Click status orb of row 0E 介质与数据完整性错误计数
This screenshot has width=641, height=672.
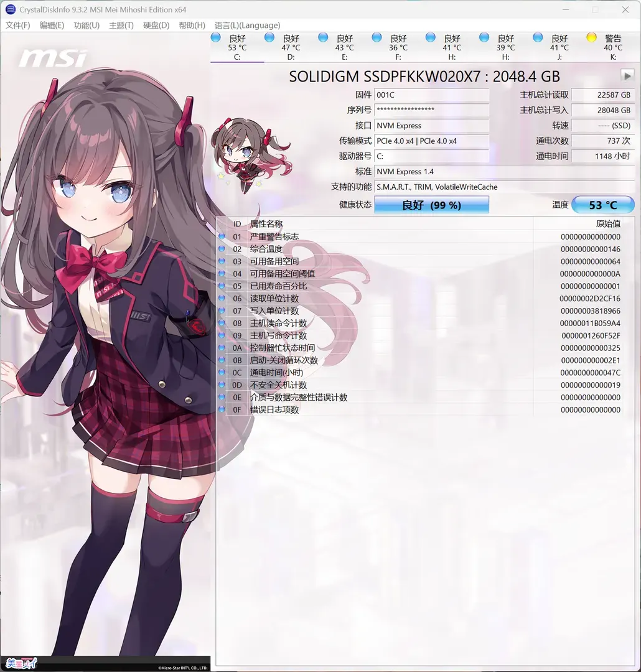tap(222, 397)
